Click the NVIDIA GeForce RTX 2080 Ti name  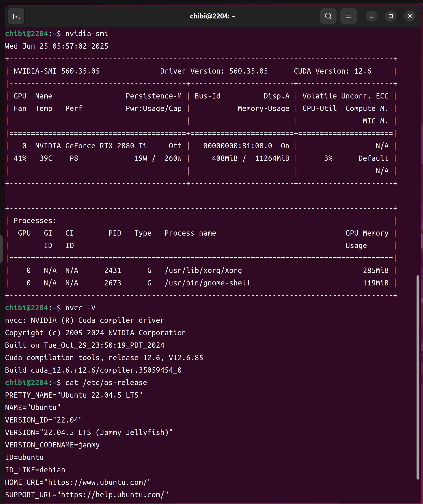tap(91, 146)
